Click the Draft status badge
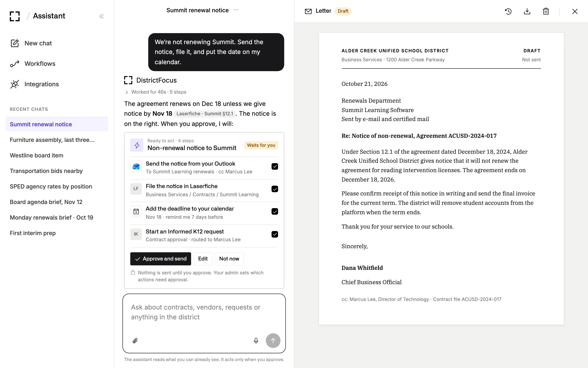 pyautogui.click(x=343, y=11)
